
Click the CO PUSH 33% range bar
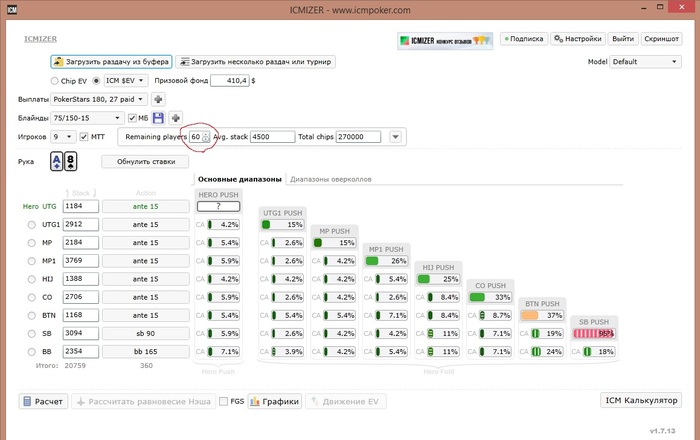tap(490, 297)
